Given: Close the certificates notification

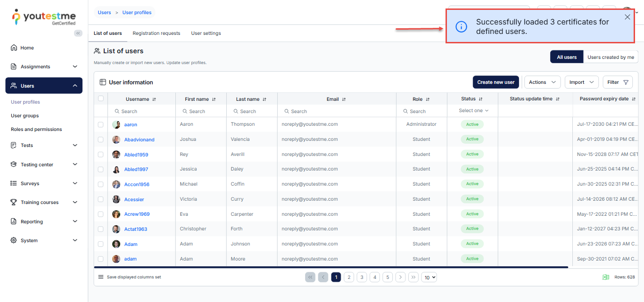Looking at the screenshot, I should point(627,17).
